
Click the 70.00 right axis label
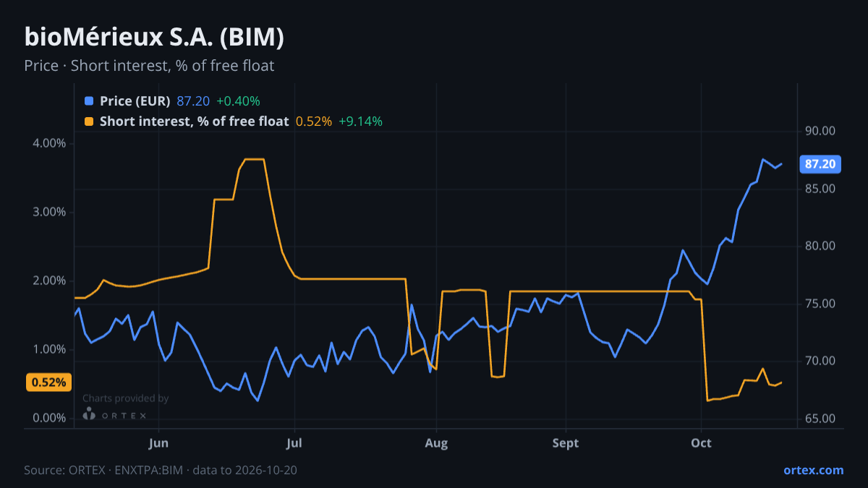pos(820,361)
